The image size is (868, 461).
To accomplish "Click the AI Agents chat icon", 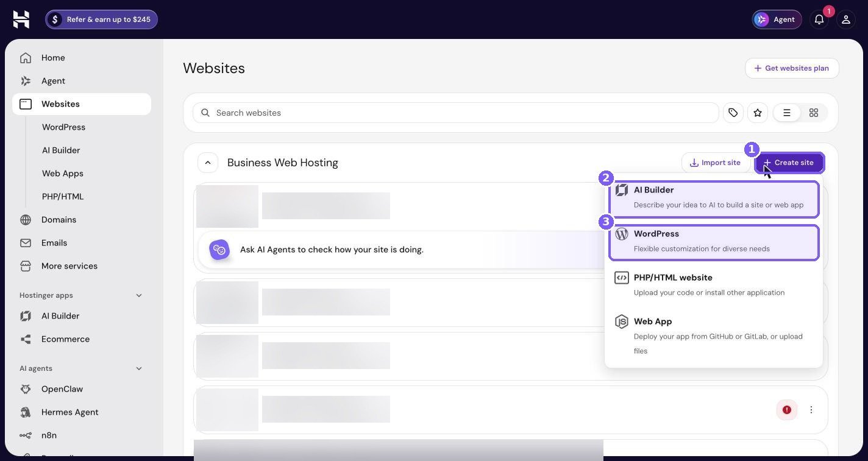I will (219, 250).
